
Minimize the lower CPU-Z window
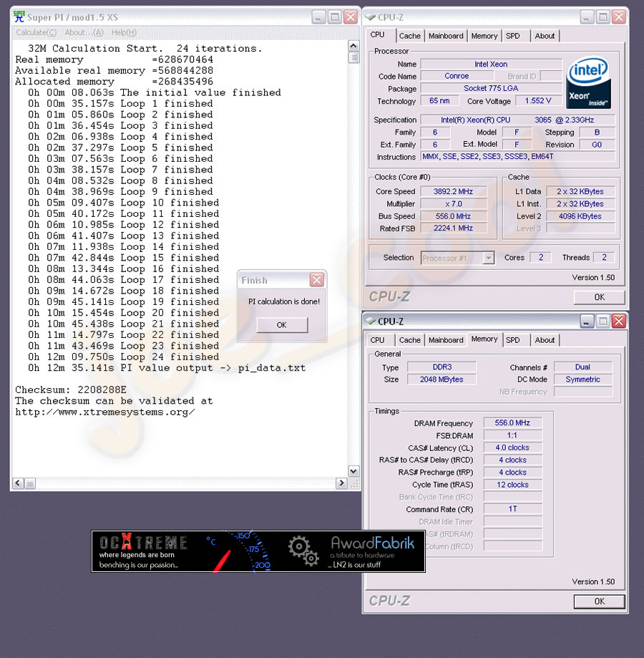(587, 321)
